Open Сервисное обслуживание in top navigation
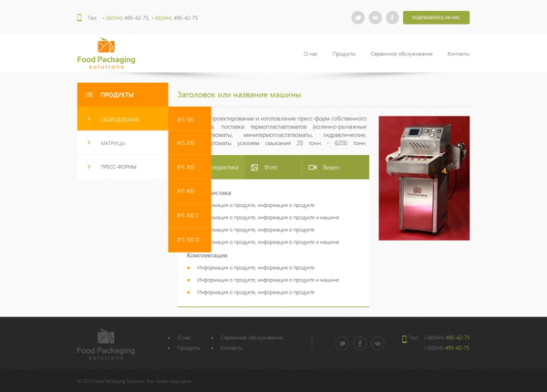The width and height of the screenshot is (547, 392). [x=401, y=54]
